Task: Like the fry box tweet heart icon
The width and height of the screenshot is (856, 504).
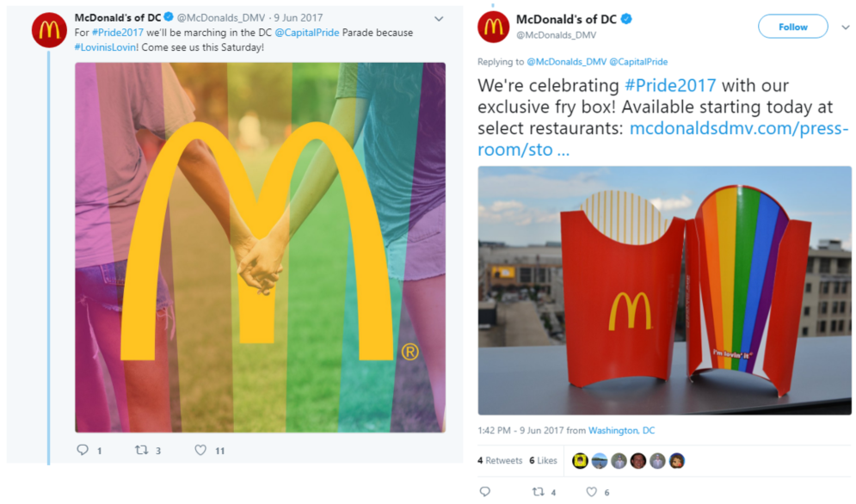Action: coord(591,491)
